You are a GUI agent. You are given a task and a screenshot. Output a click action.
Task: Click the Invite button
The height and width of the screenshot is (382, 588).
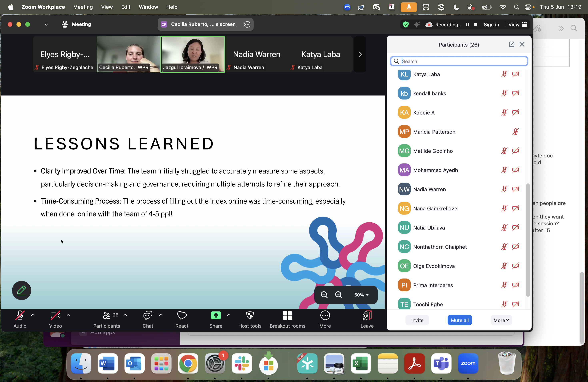tap(417, 320)
